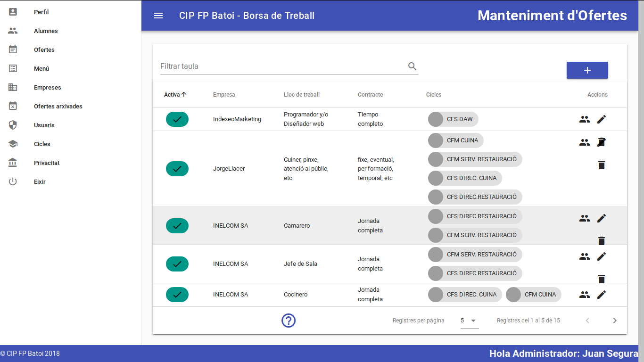Screen dimensions: 644x362
Task: Toggle active status for the JorgeLlacer offer
Action: click(177, 169)
